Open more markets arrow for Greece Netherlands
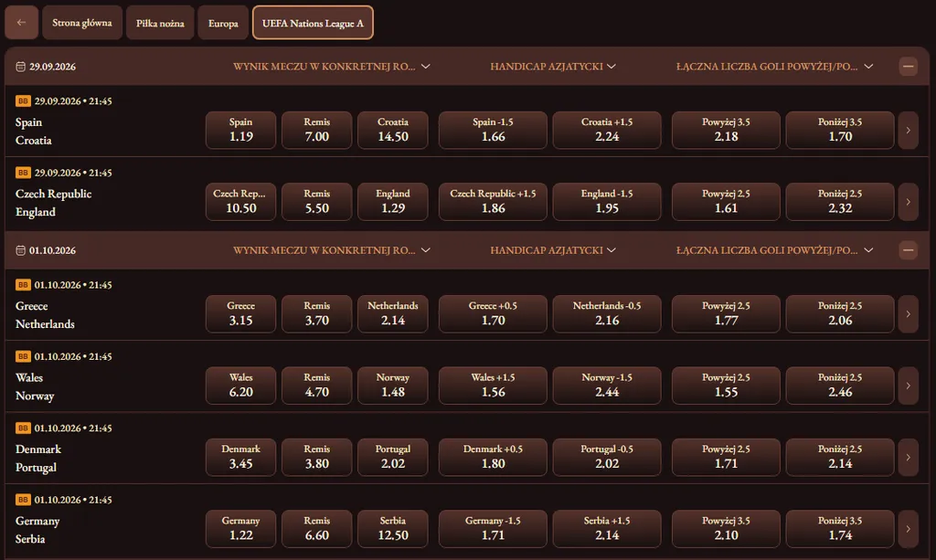936x560 pixels. pyautogui.click(x=908, y=313)
